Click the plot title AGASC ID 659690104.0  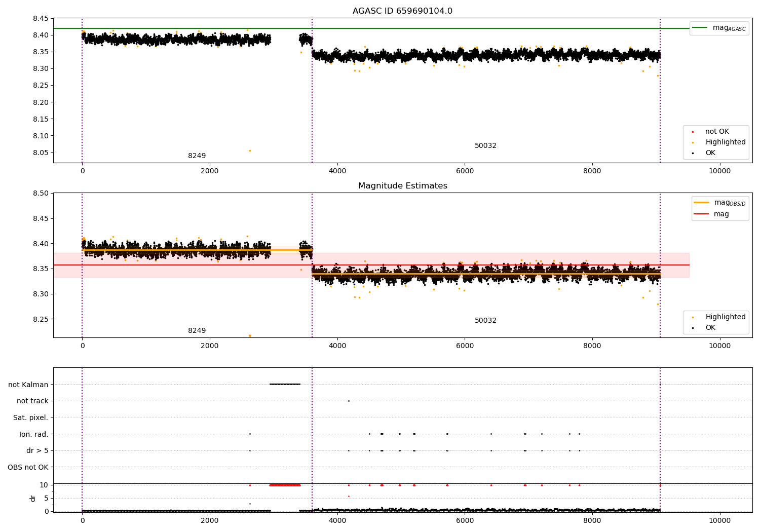402,11
